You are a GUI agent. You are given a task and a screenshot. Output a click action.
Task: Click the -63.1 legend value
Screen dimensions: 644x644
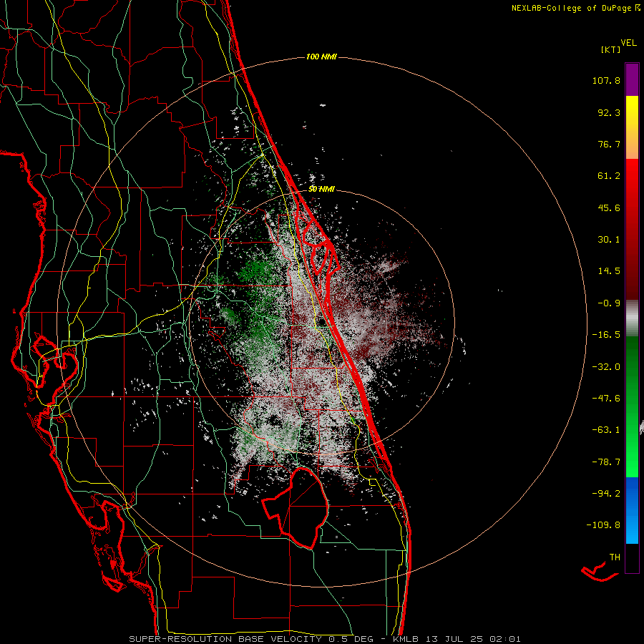(x=606, y=430)
